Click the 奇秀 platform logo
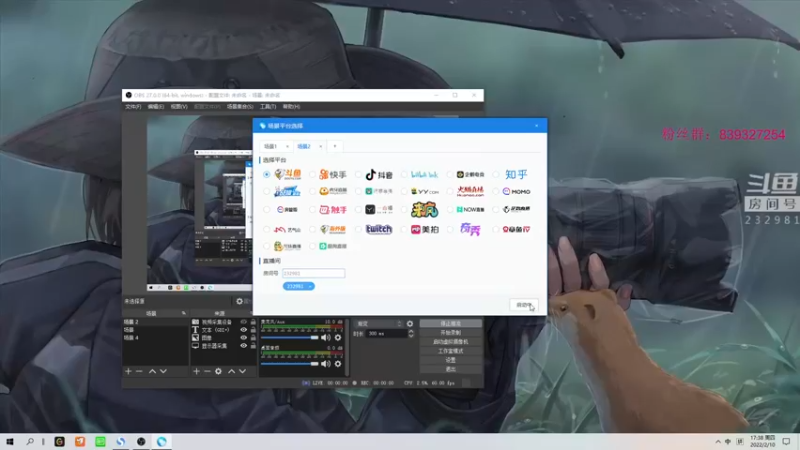 coord(470,230)
